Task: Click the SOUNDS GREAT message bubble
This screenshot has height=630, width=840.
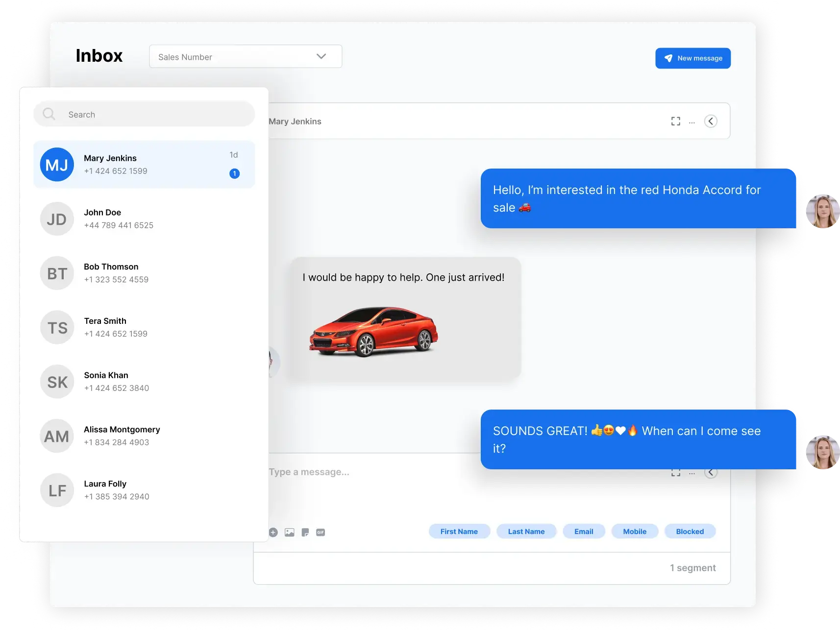Action: coord(638,439)
